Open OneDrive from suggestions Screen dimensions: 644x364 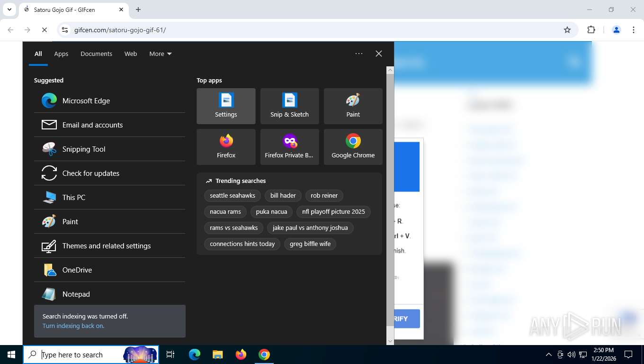[x=109, y=270]
